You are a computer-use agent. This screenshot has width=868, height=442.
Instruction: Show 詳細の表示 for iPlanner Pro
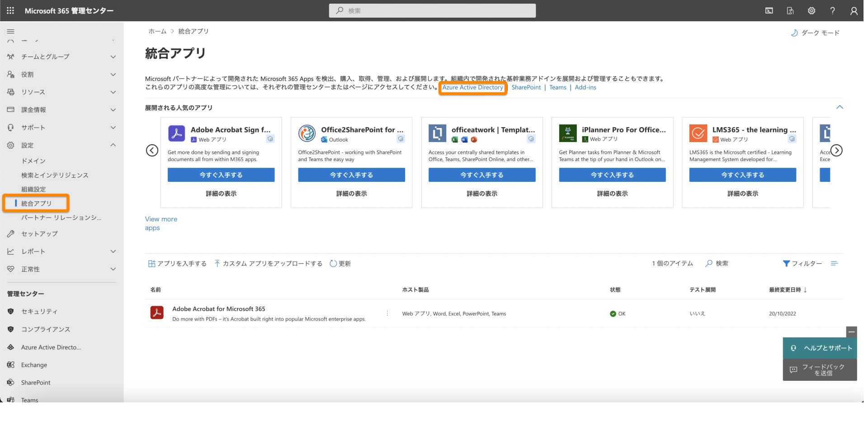[612, 194]
